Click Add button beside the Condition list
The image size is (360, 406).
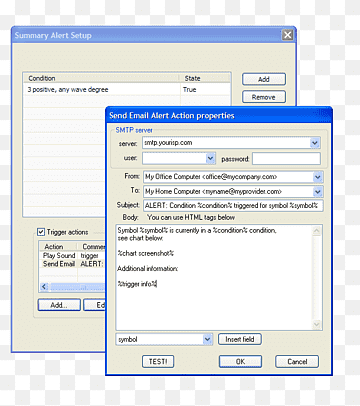click(264, 79)
